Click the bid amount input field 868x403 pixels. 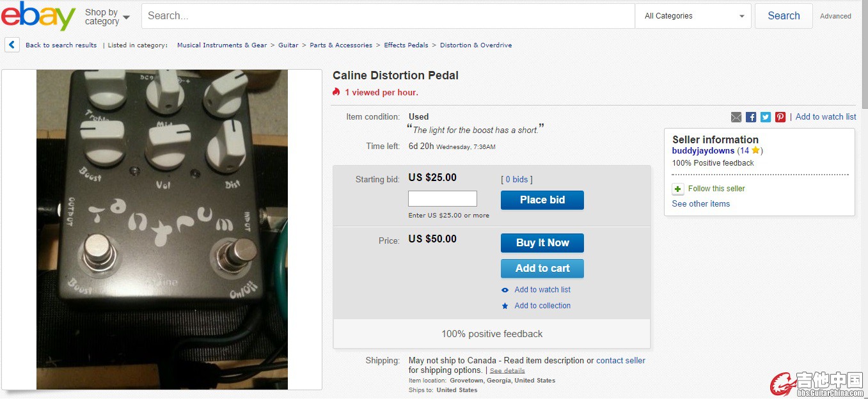[x=443, y=198]
